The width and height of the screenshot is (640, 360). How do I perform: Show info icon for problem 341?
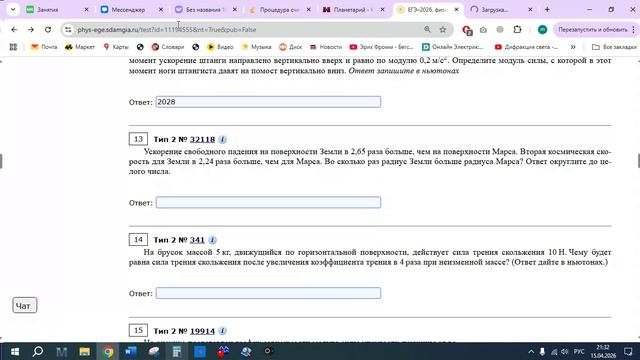(x=212, y=240)
